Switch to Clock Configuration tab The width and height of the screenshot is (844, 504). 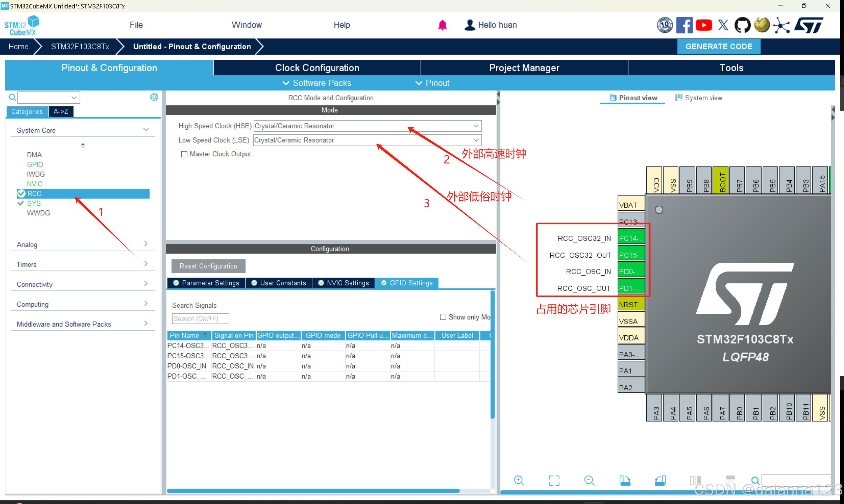click(x=317, y=68)
